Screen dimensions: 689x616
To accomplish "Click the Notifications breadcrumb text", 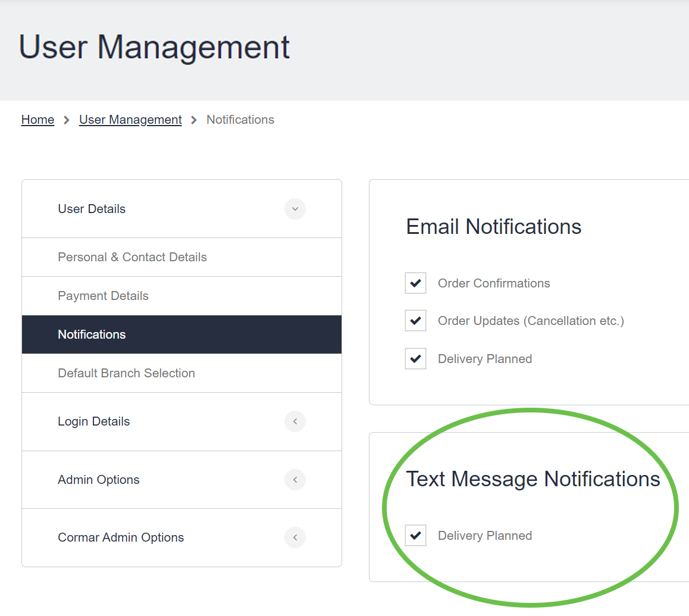I will click(240, 120).
